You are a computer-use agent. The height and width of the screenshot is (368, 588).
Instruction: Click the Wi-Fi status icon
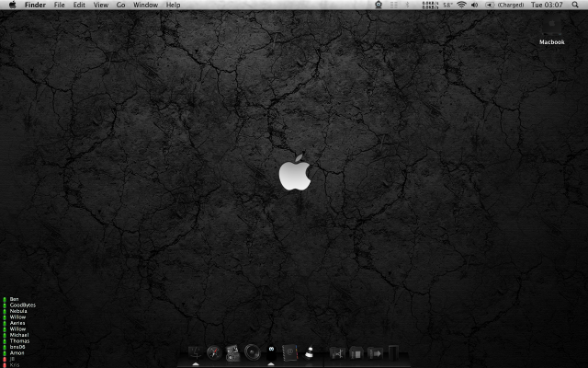click(x=461, y=5)
